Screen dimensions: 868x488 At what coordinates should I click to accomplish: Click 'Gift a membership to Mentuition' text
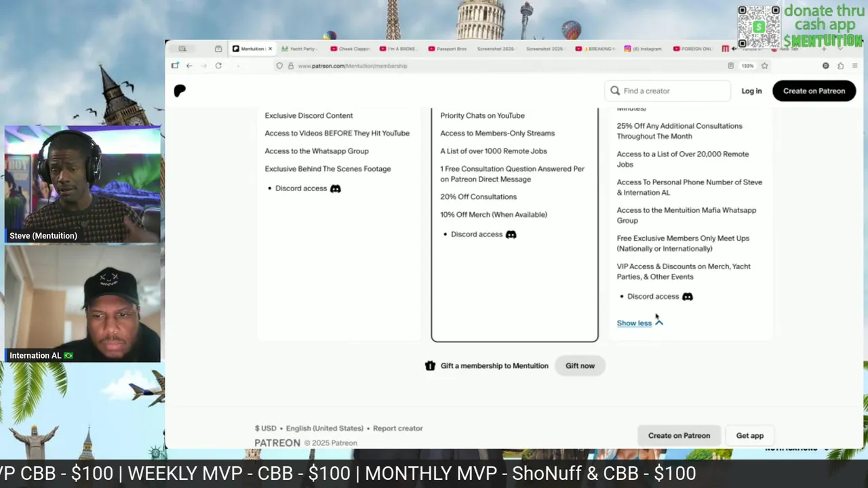point(494,366)
